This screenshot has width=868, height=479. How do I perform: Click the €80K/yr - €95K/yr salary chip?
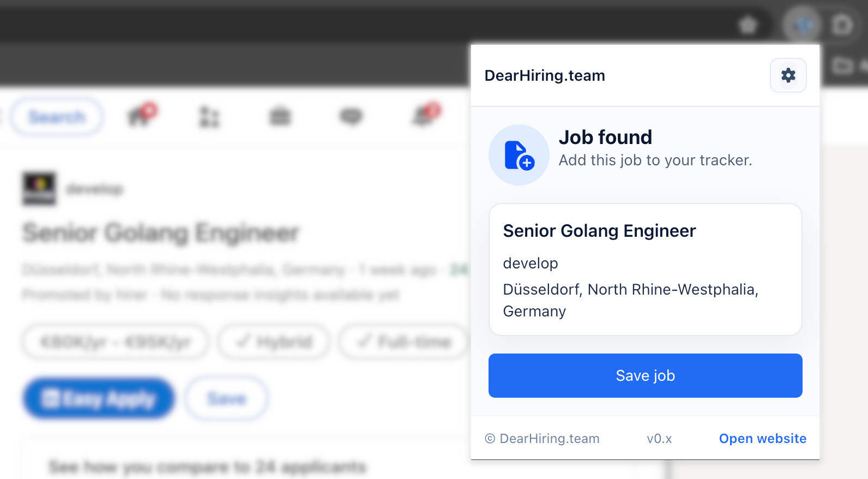[115, 342]
